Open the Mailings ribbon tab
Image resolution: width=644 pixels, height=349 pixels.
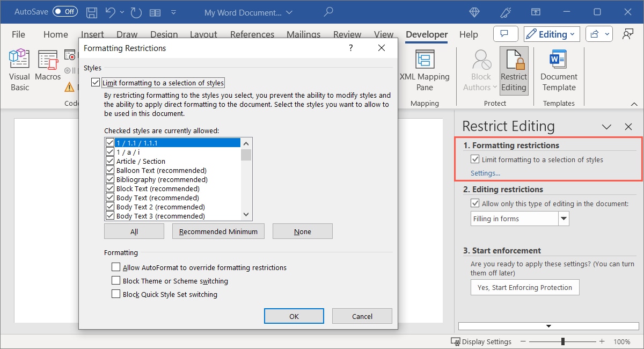coord(303,34)
